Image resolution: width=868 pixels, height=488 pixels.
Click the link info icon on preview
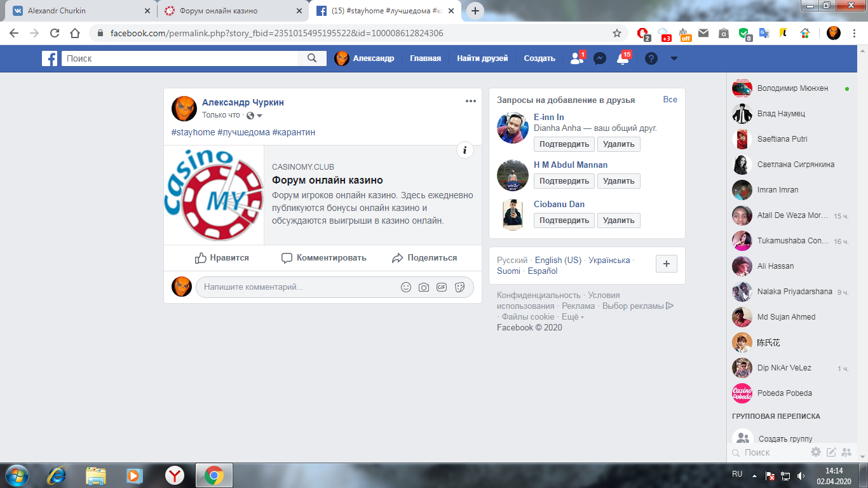coord(465,150)
